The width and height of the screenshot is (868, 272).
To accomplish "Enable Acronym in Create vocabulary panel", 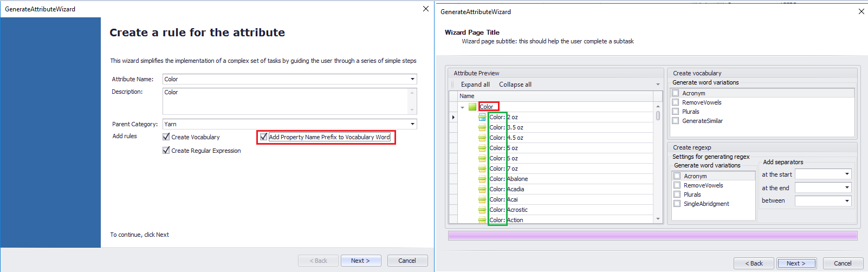I will (676, 93).
